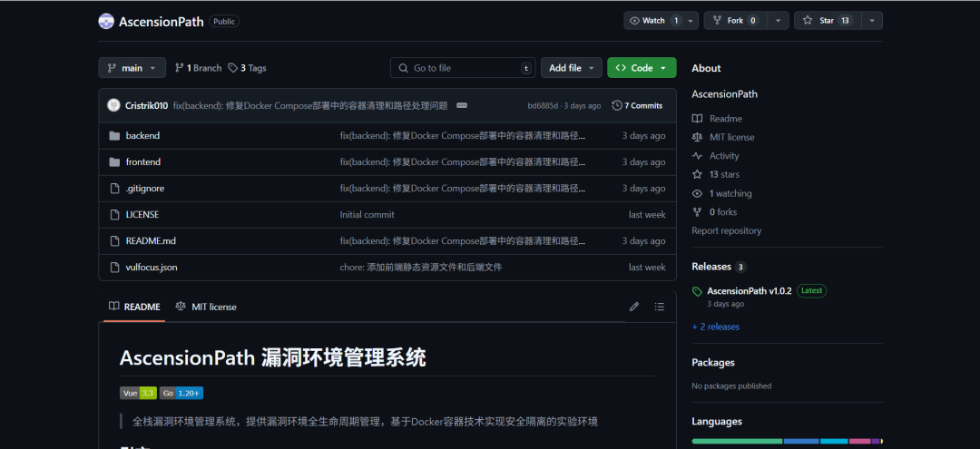Viewport: 980px width, 449px height.
Task: Click the eye icon beside 1 watching
Action: pyautogui.click(x=697, y=193)
